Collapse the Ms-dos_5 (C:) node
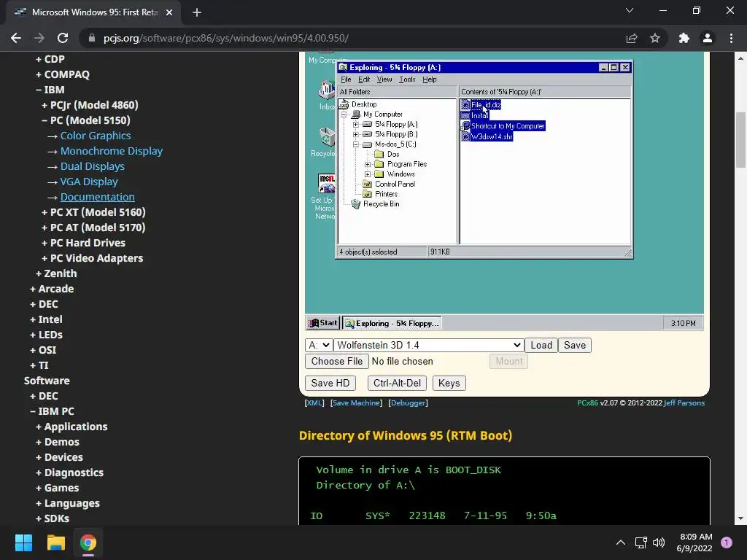This screenshot has width=747, height=560. (355, 144)
